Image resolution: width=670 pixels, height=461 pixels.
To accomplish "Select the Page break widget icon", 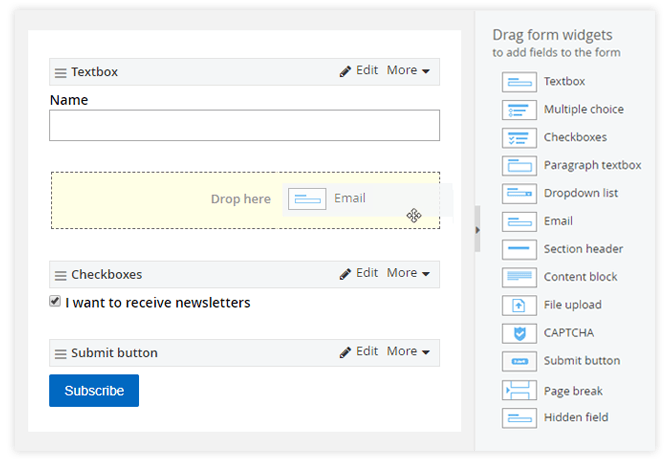I will (519, 390).
